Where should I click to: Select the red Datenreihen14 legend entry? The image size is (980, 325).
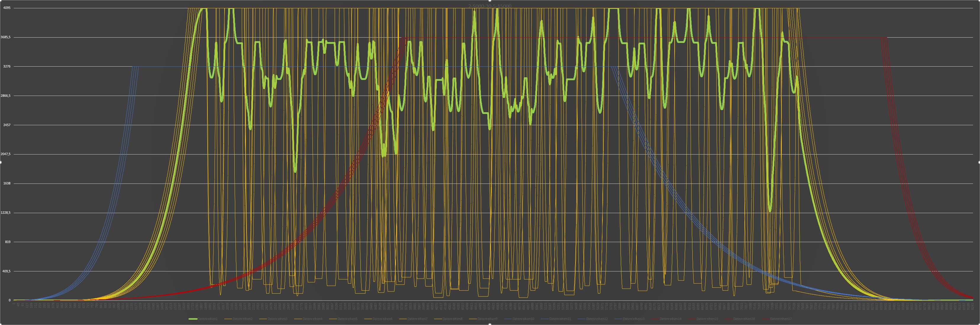pos(671,318)
